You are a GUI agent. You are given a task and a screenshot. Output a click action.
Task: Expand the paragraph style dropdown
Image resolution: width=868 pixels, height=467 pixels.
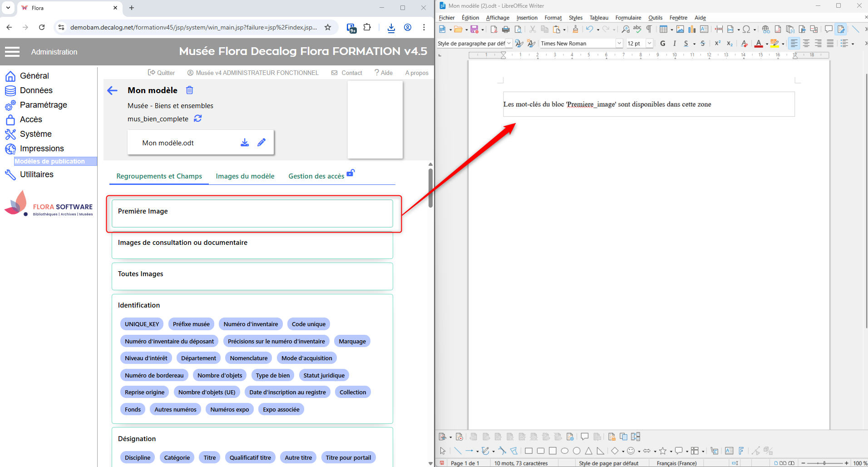[509, 44]
